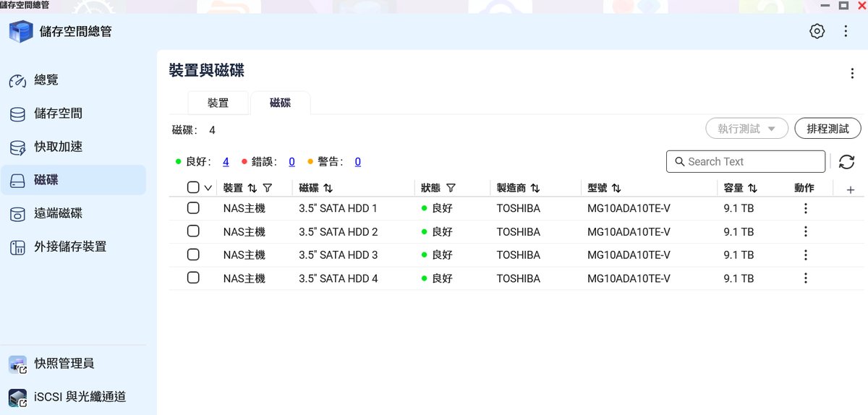Open 快取加速 cache acceleration section
This screenshot has width=868, height=415.
coord(58,147)
